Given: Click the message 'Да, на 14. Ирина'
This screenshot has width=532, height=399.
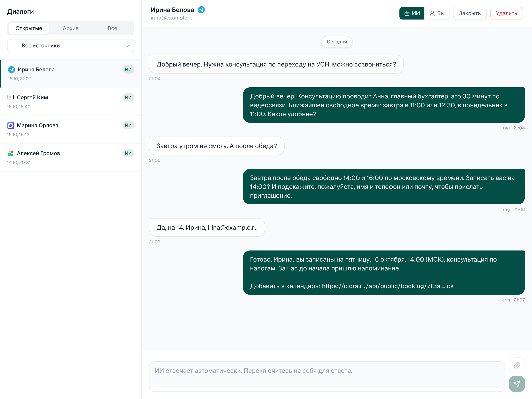Looking at the screenshot, I should tap(207, 227).
